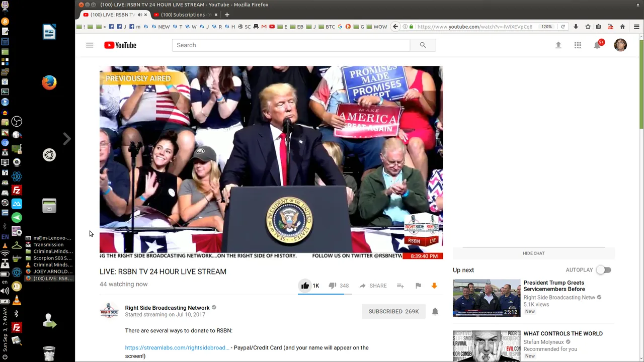Viewport: 644px width, 362px height.
Task: Open WHAT CONTROLS THE WORLD video title
Action: [x=563, y=334]
